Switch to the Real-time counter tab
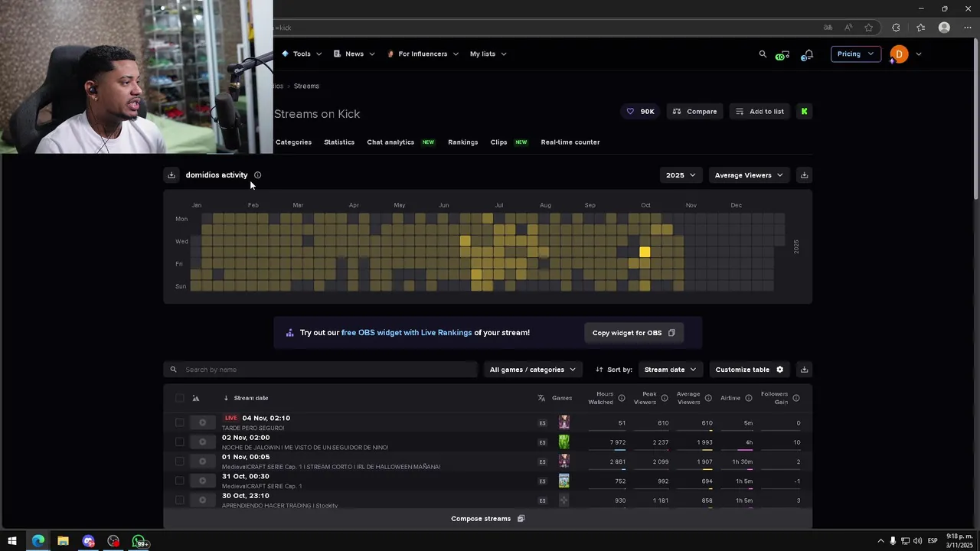The width and height of the screenshot is (980, 551). point(570,142)
